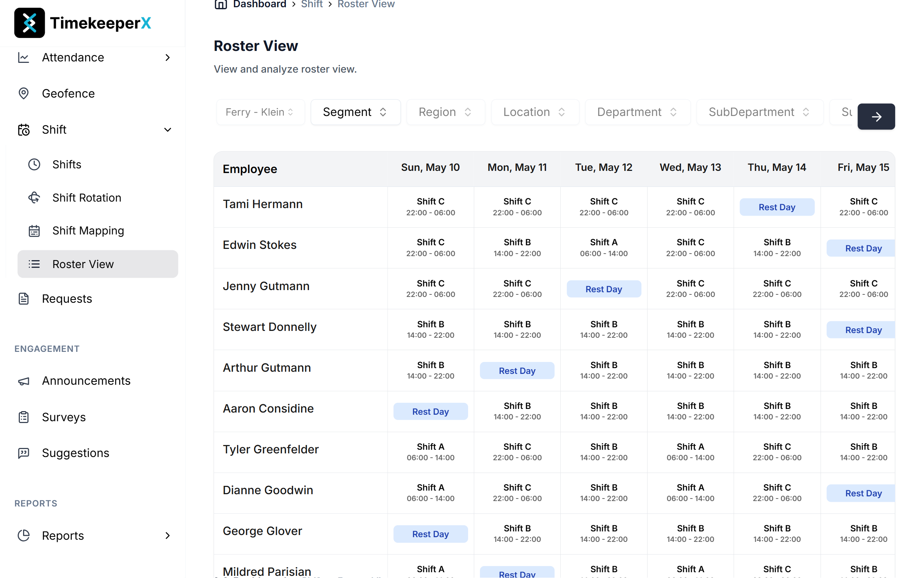Open the Location filter dropdown
924x578 pixels.
pyautogui.click(x=535, y=112)
